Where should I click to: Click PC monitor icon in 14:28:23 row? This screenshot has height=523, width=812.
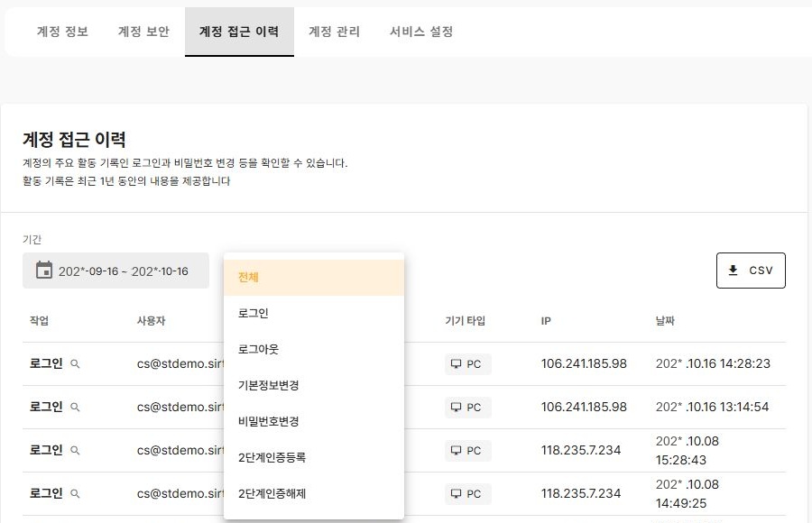[x=456, y=364]
